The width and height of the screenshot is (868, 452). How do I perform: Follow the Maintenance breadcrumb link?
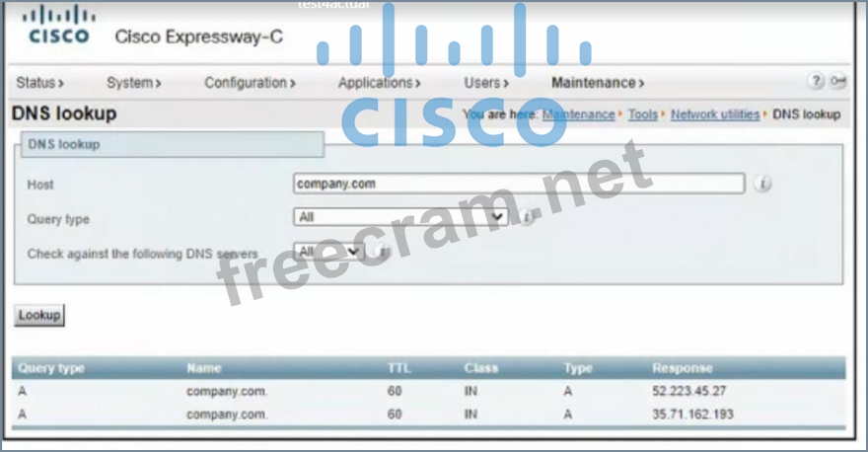[x=578, y=114]
